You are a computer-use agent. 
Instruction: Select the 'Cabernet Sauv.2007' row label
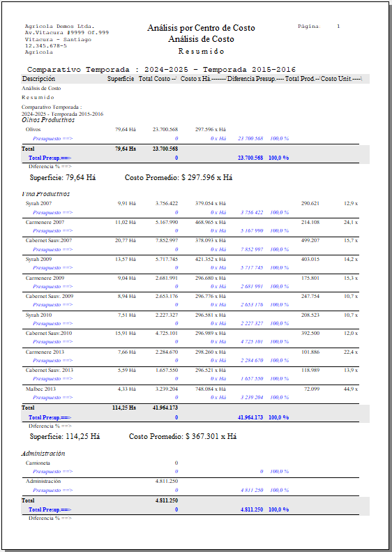click(49, 241)
